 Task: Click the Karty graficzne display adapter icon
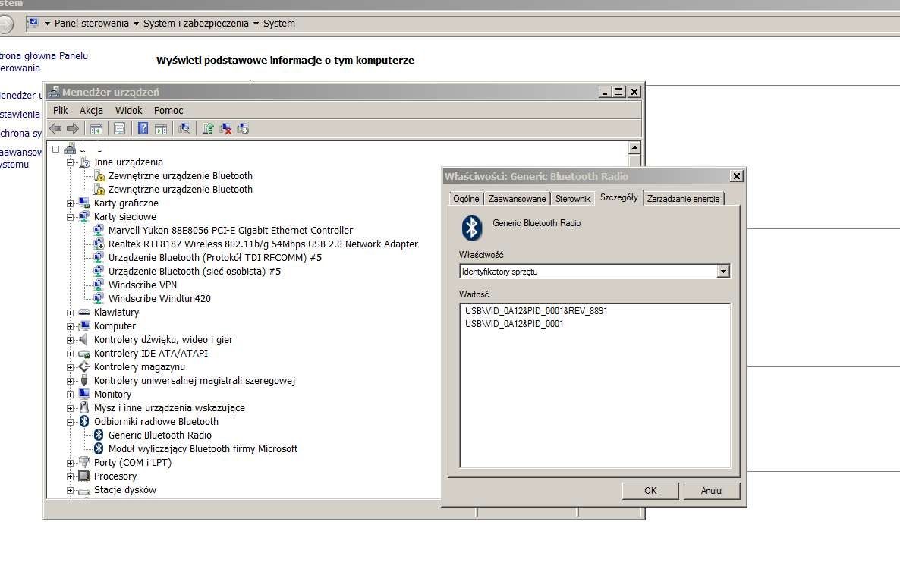point(84,203)
